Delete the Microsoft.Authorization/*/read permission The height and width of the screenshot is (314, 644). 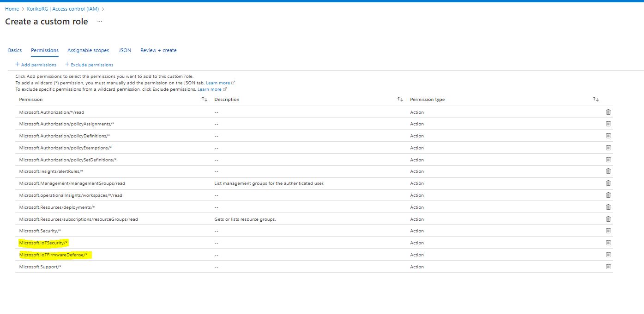coord(608,112)
